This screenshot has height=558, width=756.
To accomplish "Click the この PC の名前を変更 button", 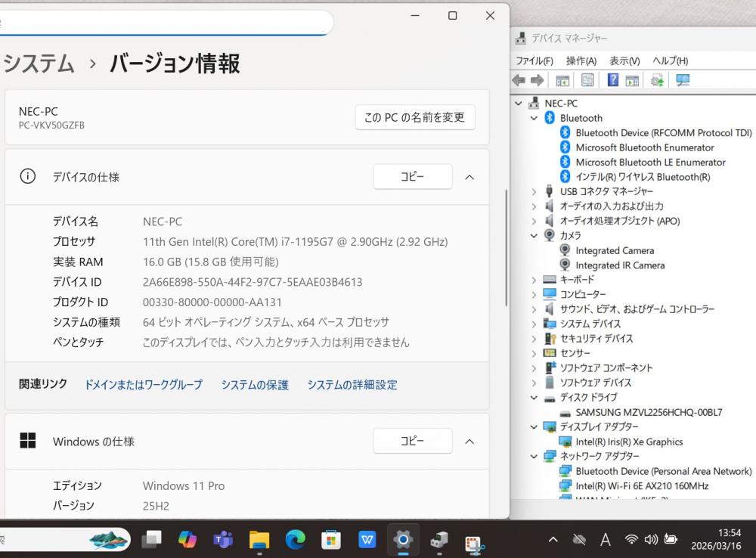I will [414, 117].
